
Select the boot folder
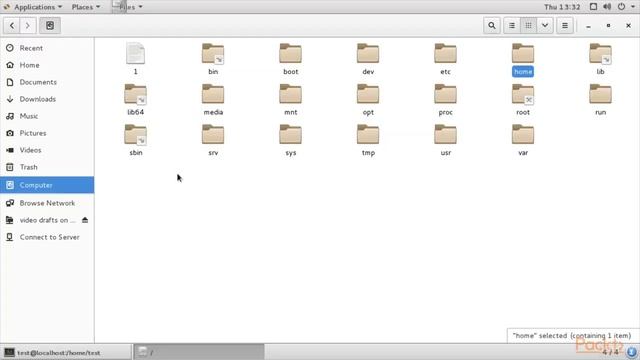[x=291, y=58]
